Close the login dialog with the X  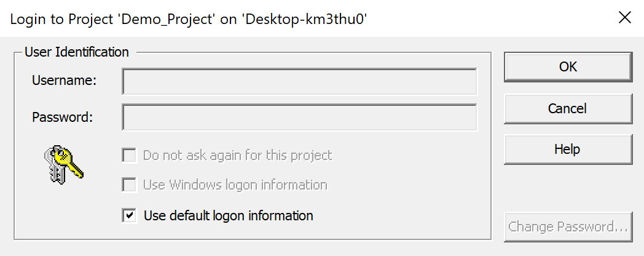tap(625, 17)
